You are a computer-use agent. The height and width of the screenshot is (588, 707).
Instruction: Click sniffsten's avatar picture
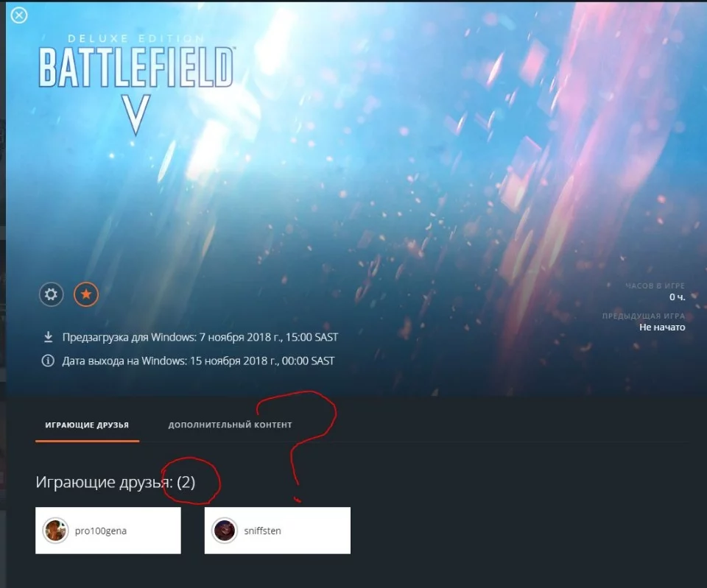tap(225, 531)
